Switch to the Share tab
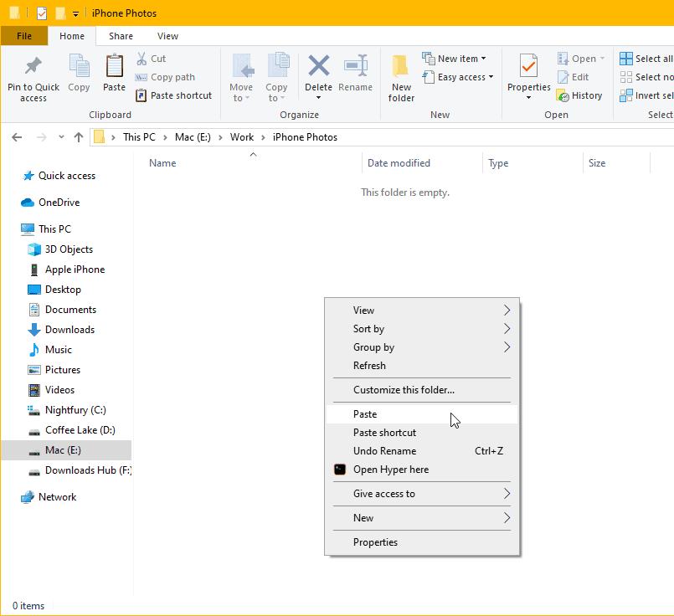 (121, 36)
